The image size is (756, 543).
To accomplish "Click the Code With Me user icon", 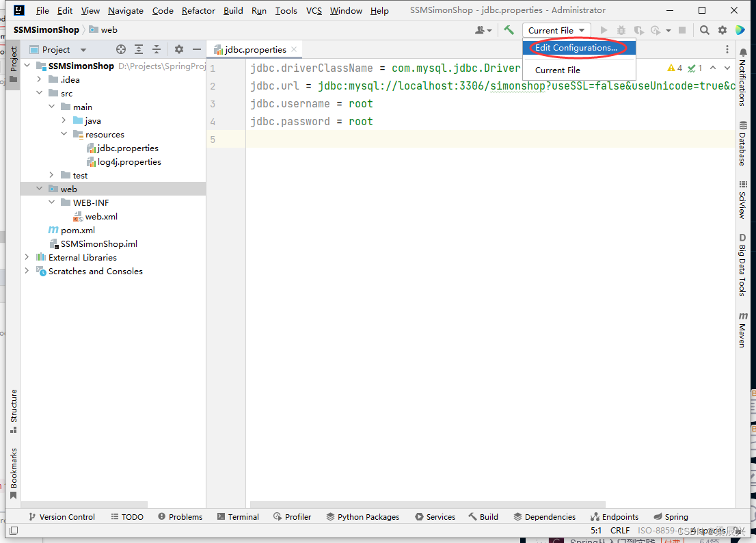I will [x=483, y=30].
